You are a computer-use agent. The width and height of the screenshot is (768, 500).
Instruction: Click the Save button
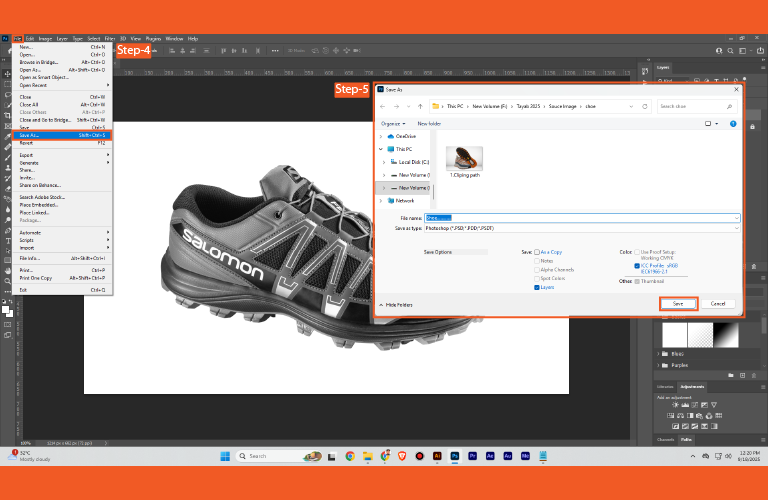[678, 303]
